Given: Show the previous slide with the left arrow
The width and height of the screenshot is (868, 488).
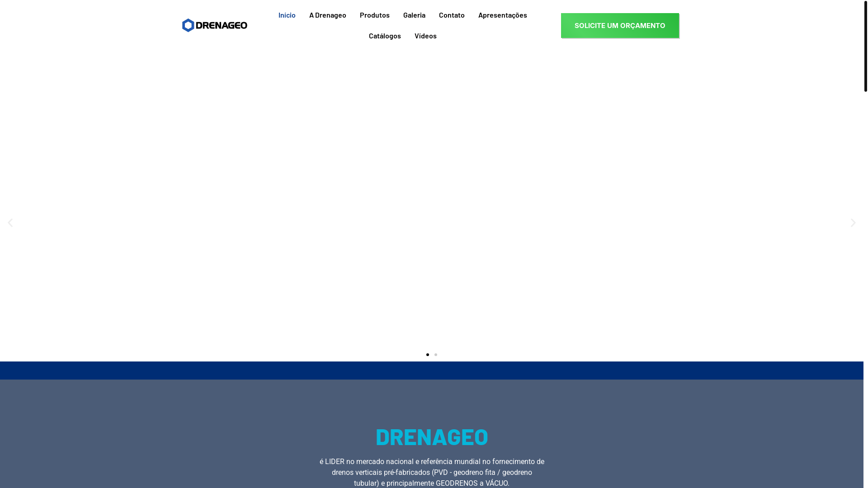Looking at the screenshot, I should coord(10,222).
